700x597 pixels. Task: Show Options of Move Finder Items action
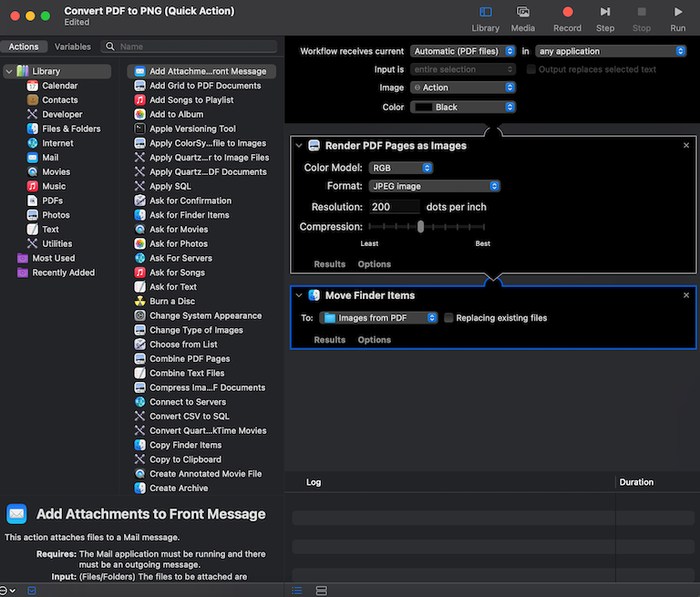pyautogui.click(x=374, y=340)
